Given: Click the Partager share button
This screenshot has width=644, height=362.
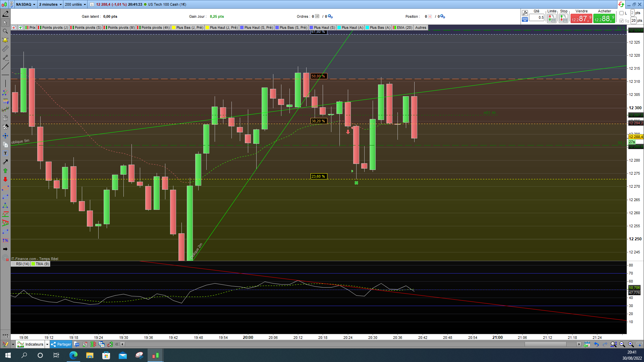Looking at the screenshot, I should [61, 344].
